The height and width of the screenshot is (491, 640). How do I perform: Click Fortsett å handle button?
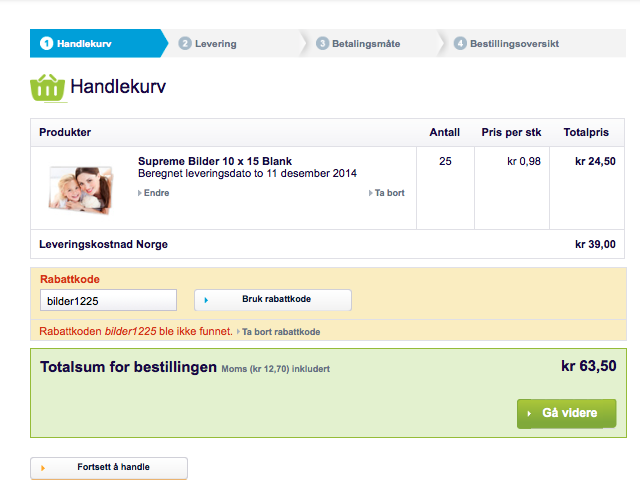point(109,468)
